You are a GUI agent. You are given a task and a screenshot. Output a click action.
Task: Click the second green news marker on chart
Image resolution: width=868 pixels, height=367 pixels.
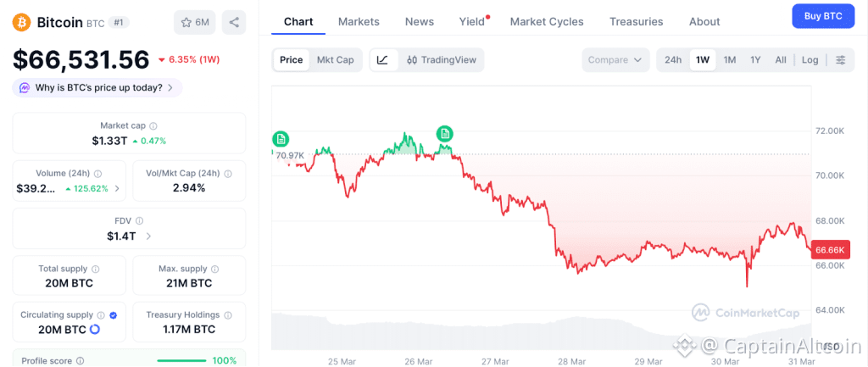tap(444, 133)
